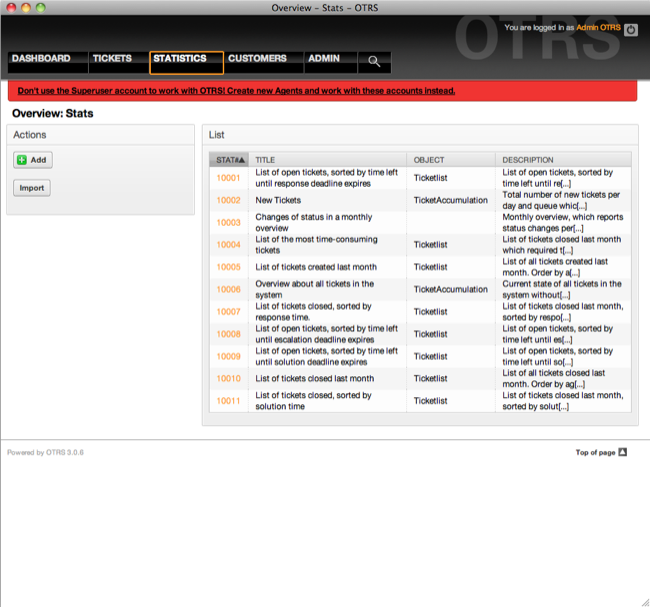
Task: Click TicketAccumulation object in row 10006
Action: click(x=451, y=289)
